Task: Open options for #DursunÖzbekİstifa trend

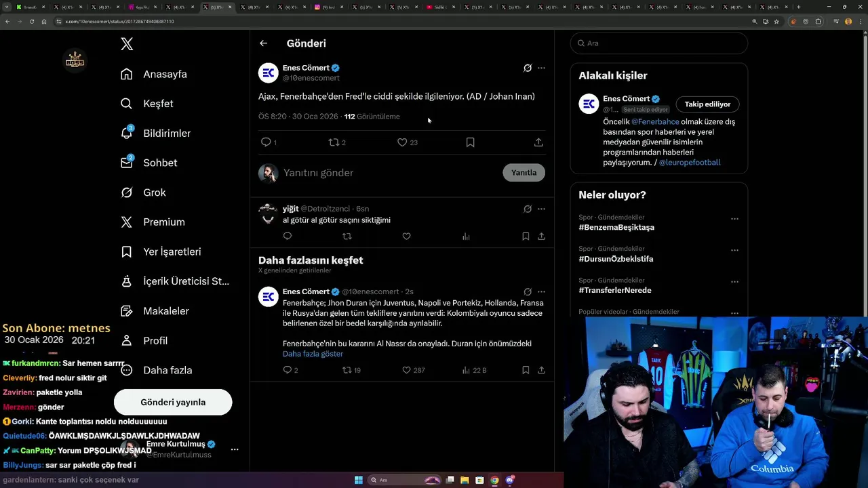Action: coord(734,250)
